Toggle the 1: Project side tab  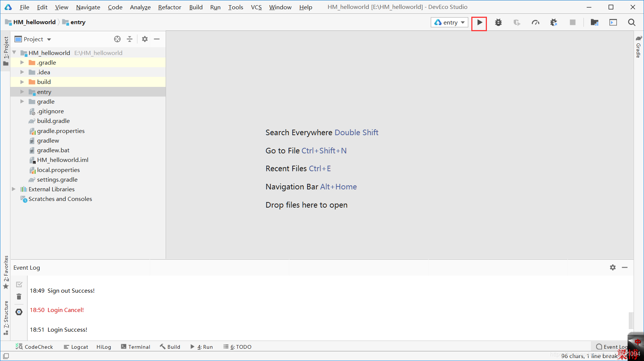pyautogui.click(x=6, y=51)
